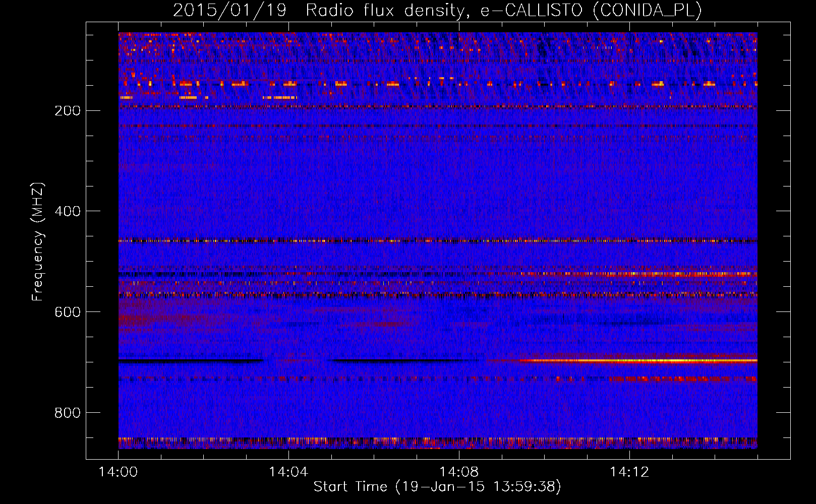
Task: Click the "200" frequency tick label
Action: click(x=68, y=110)
